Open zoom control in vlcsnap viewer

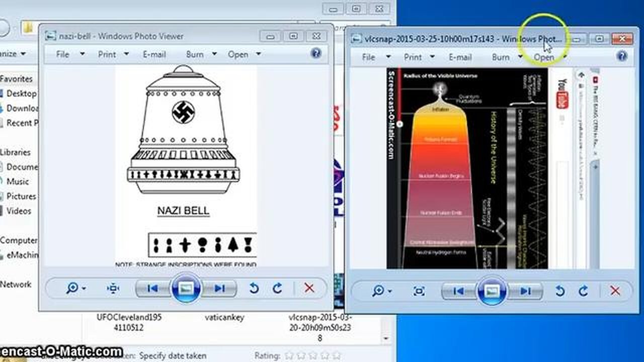pyautogui.click(x=381, y=291)
